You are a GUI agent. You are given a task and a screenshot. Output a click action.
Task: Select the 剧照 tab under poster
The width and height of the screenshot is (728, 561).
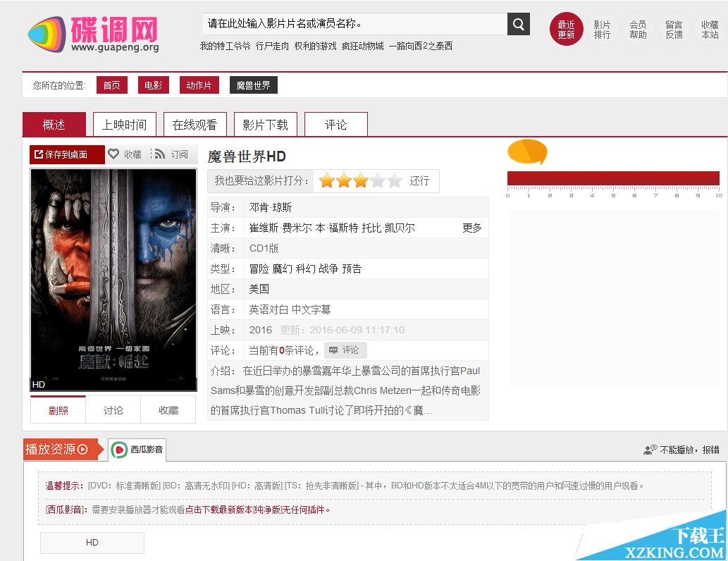pos(58,410)
